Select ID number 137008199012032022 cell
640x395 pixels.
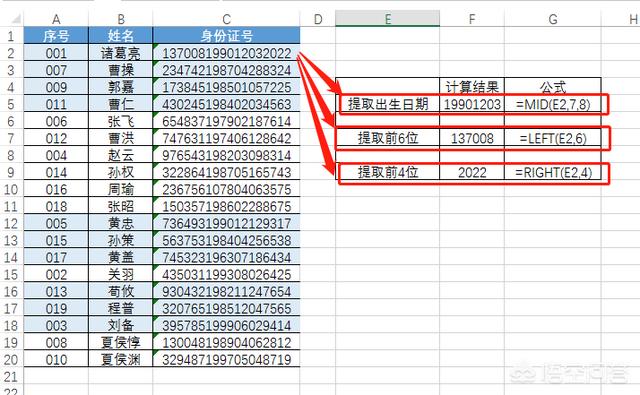tap(227, 53)
